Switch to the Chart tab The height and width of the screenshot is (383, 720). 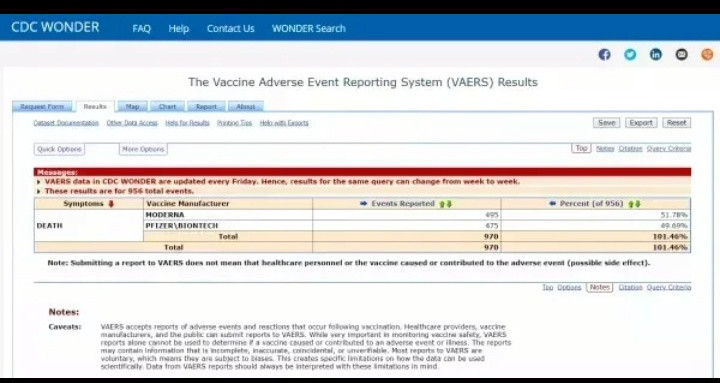tap(167, 107)
